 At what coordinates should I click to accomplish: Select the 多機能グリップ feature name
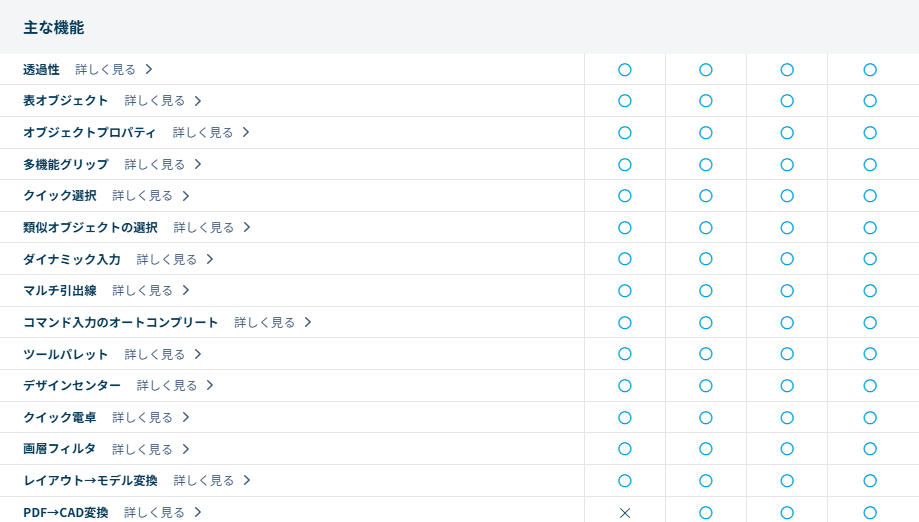coord(65,164)
